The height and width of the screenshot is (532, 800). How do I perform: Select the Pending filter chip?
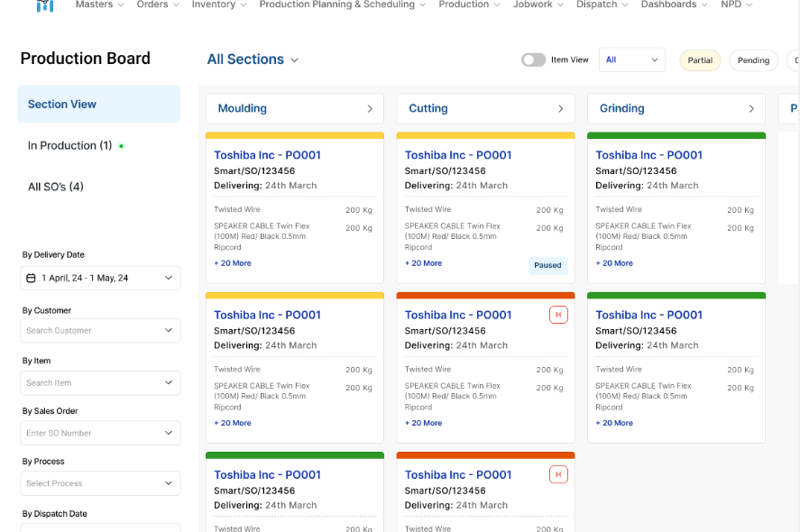753,60
